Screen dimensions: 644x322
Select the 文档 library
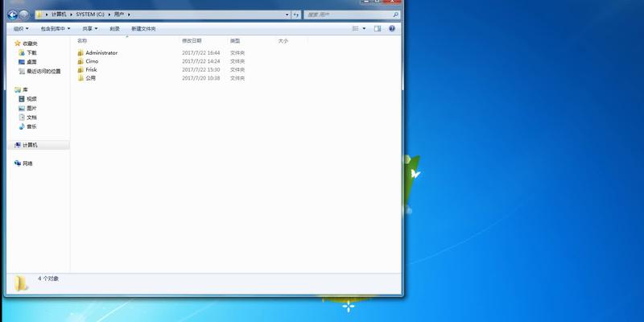click(x=31, y=118)
